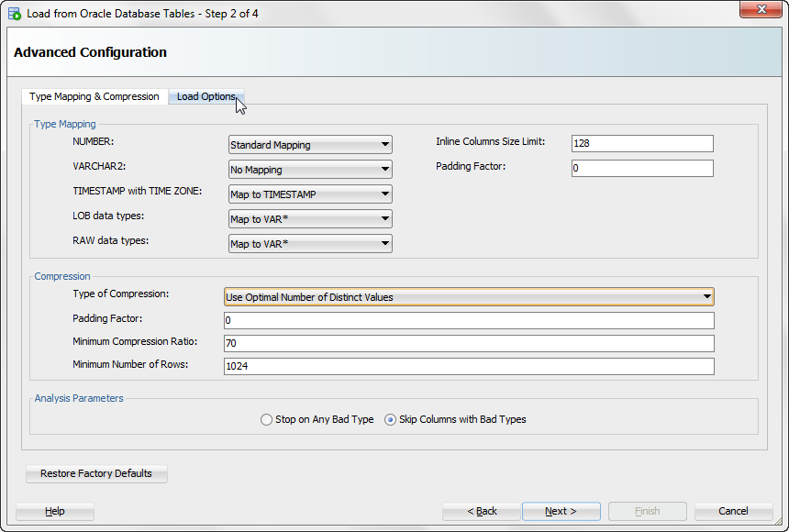Click the Compression group label
This screenshot has height=532, width=789.
pos(62,276)
